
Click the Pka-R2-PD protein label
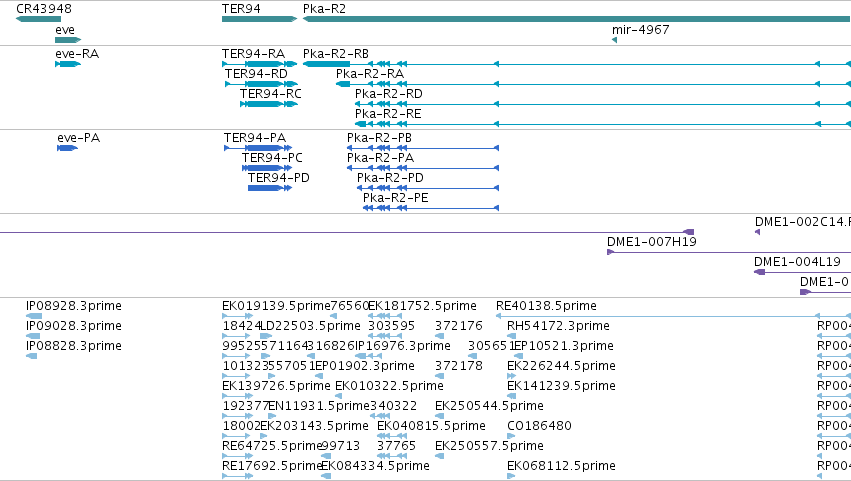point(390,178)
